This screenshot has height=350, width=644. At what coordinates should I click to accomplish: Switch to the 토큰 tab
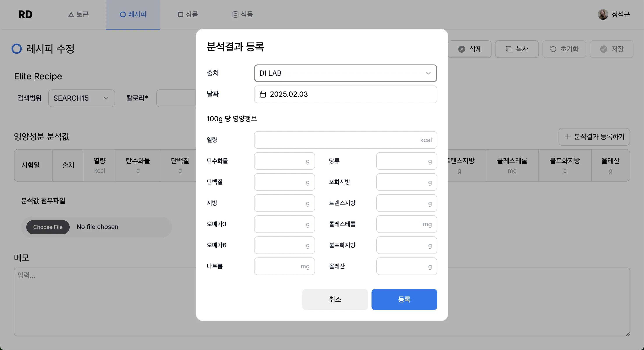coord(78,14)
